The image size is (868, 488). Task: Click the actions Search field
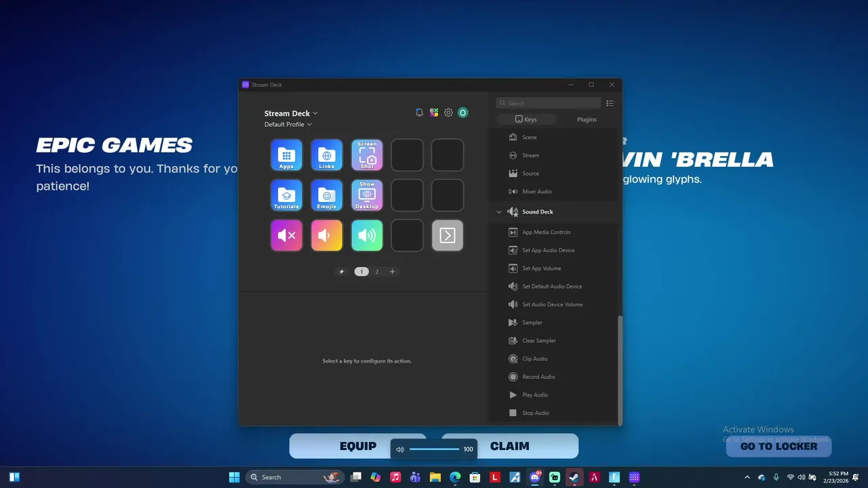point(549,103)
